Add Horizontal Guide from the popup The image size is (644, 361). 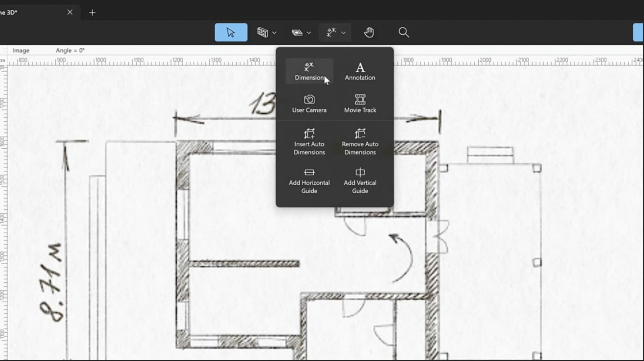tap(309, 181)
